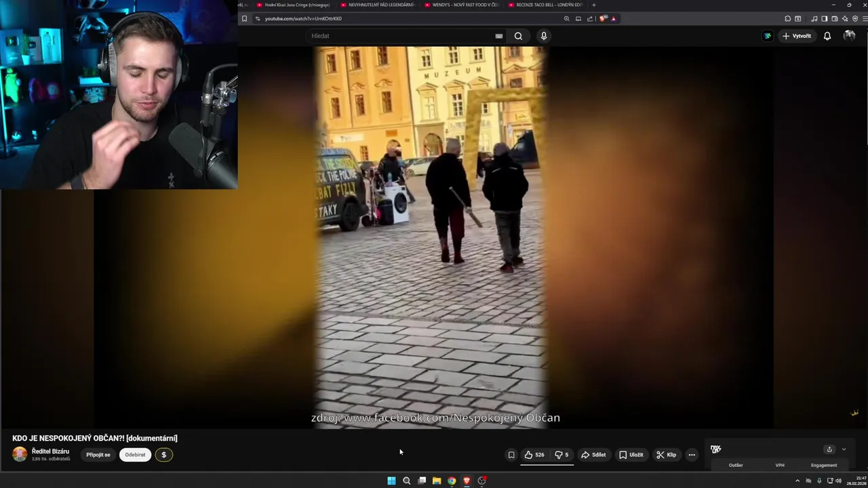Click the Uložit save button
Screen dimensions: 868x488
pyautogui.click(x=631, y=455)
